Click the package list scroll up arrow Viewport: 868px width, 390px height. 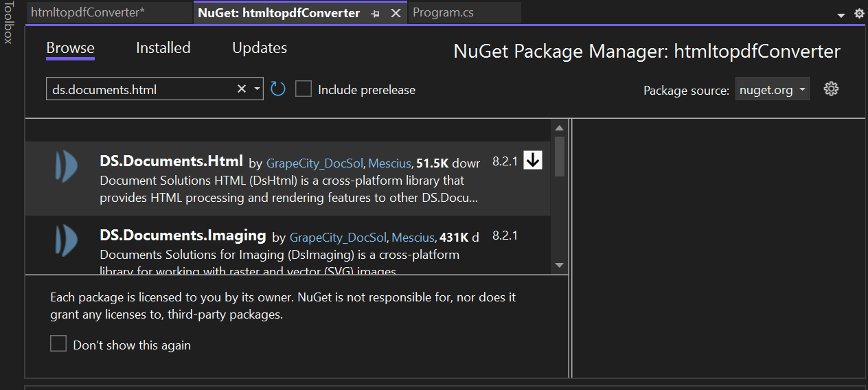(559, 128)
